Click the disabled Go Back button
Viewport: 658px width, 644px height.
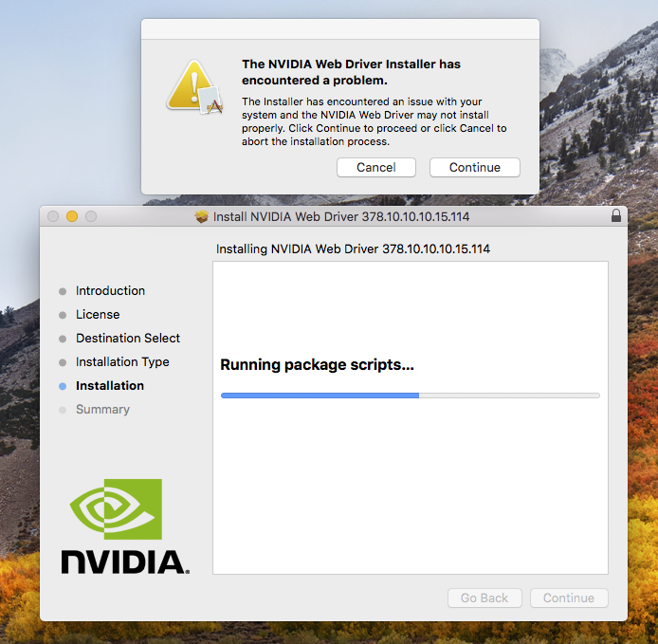pos(484,598)
